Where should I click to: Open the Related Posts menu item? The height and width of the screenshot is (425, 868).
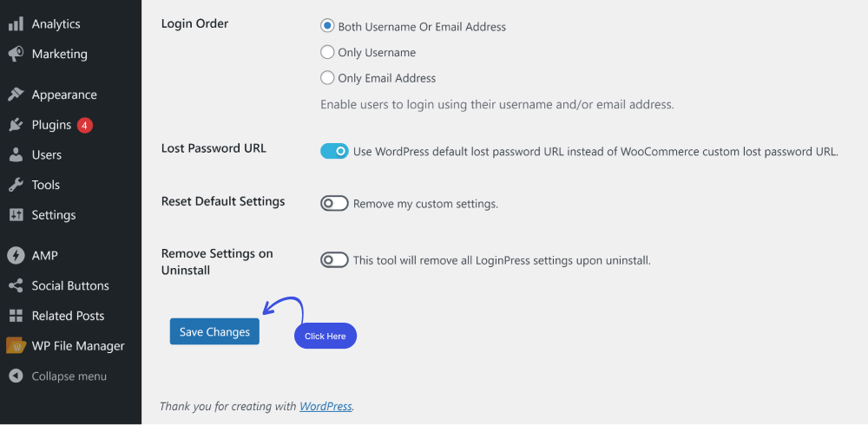[x=68, y=316]
